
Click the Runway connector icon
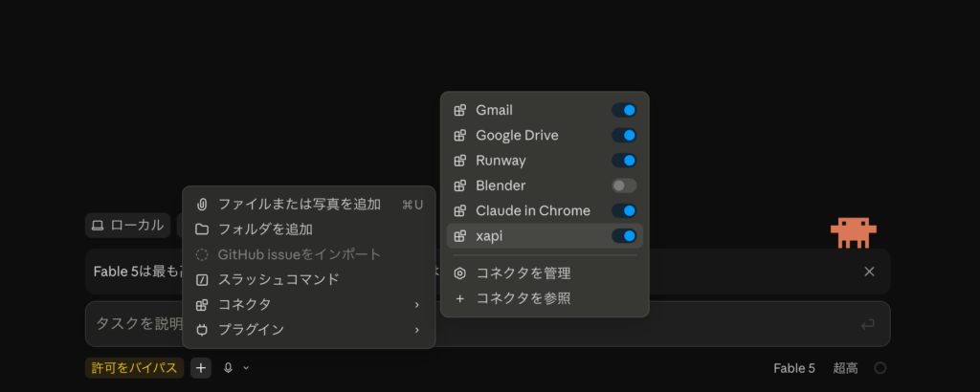(460, 161)
